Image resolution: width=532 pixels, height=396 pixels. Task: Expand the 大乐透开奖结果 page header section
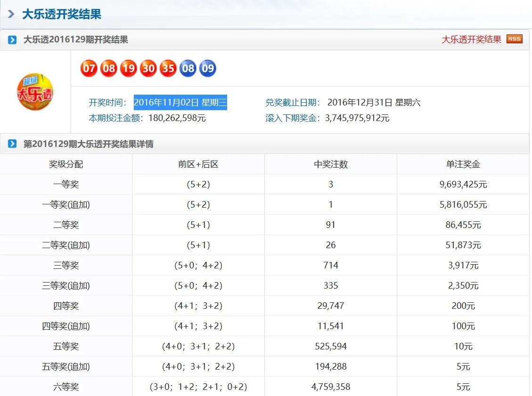(x=11, y=15)
